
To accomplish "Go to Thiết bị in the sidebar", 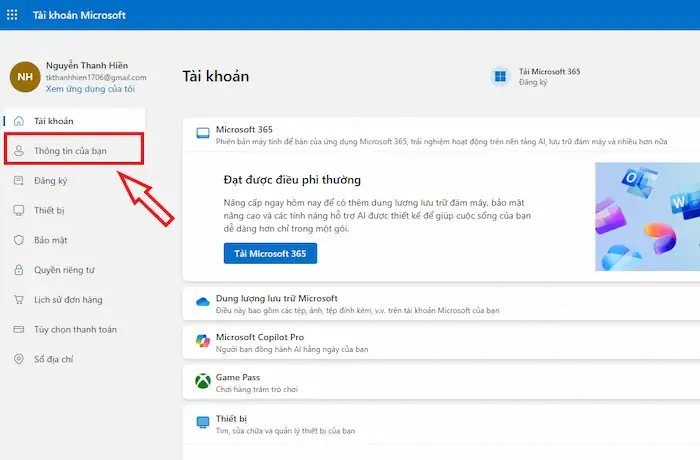I will click(74, 210).
